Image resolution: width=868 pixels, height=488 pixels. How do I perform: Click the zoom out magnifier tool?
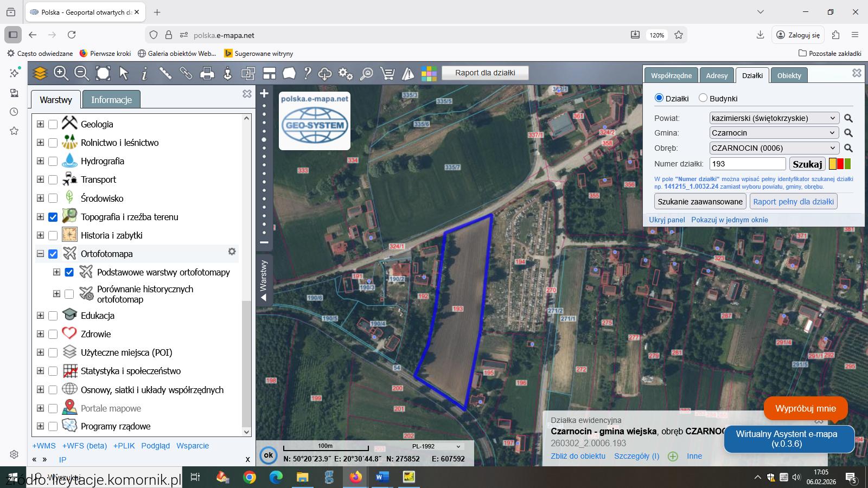(x=81, y=73)
